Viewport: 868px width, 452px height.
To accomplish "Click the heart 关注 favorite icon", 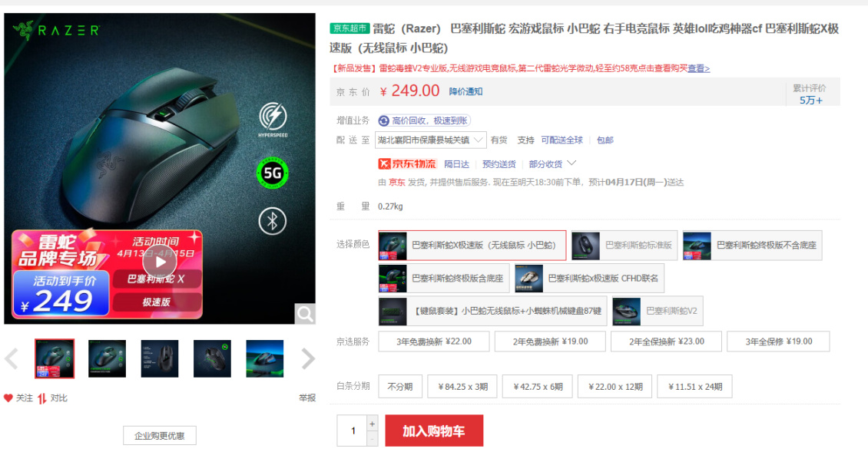I will 8,398.
